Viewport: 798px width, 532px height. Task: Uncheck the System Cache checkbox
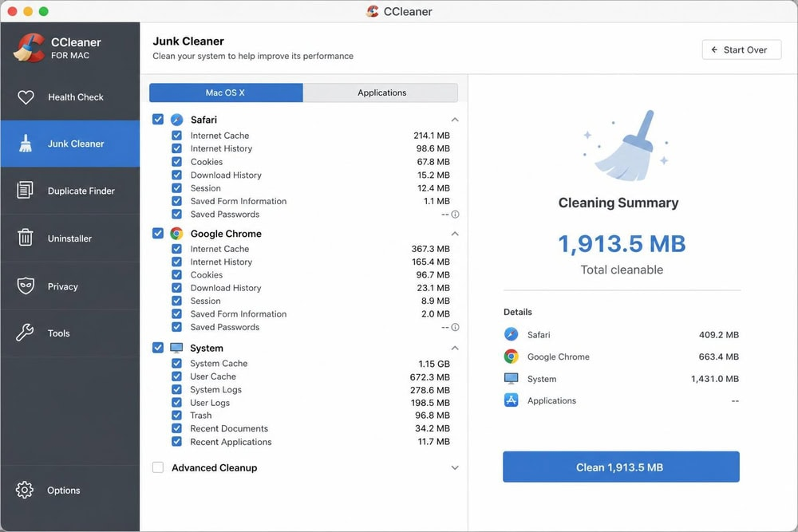click(x=176, y=363)
